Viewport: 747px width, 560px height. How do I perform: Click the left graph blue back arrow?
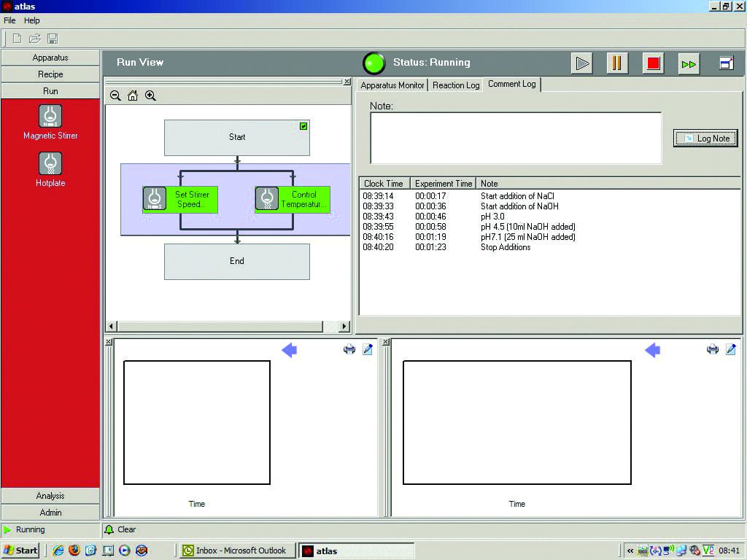pos(289,351)
